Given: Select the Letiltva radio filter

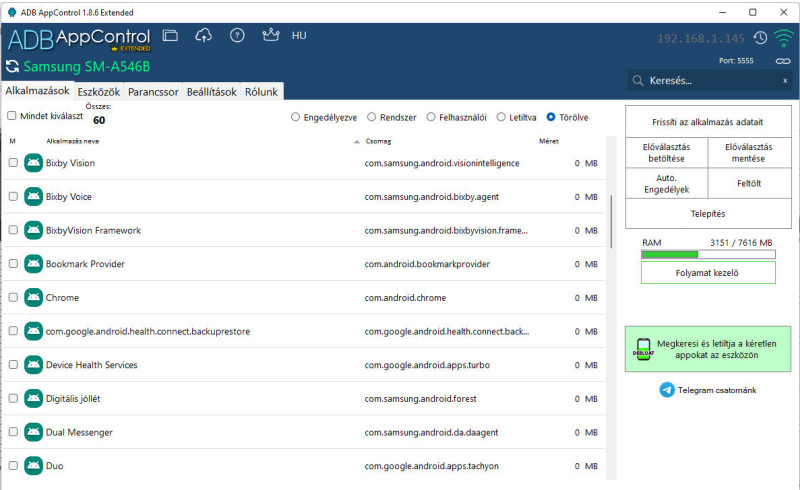Looking at the screenshot, I should click(x=501, y=117).
